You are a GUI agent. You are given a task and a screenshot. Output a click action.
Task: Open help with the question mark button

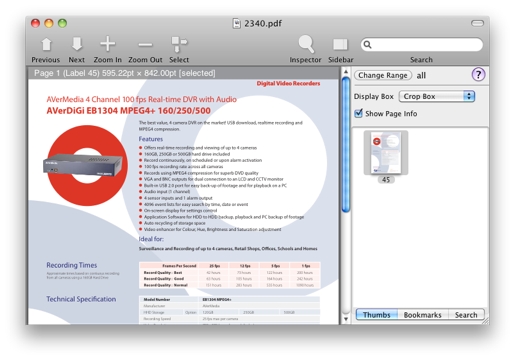click(x=478, y=75)
